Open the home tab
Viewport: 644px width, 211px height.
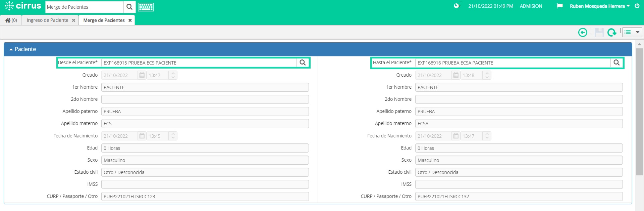(11, 20)
